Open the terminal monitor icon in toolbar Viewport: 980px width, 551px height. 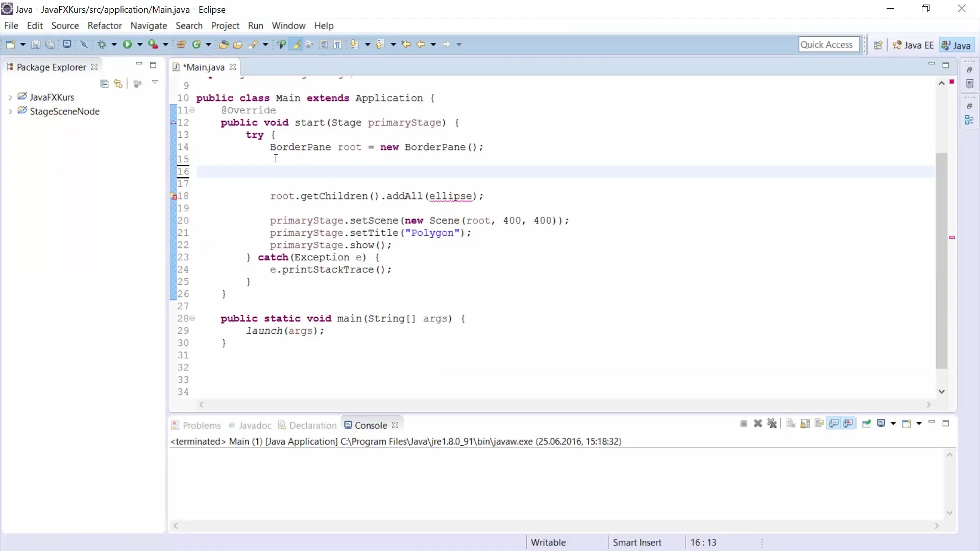click(x=67, y=44)
